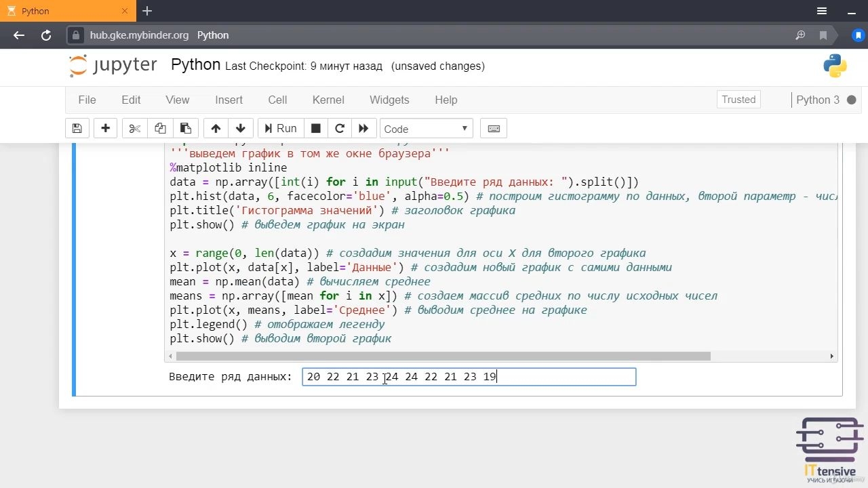This screenshot has width=868, height=488.
Task: Open the command palette keyboard icon
Action: (494, 129)
